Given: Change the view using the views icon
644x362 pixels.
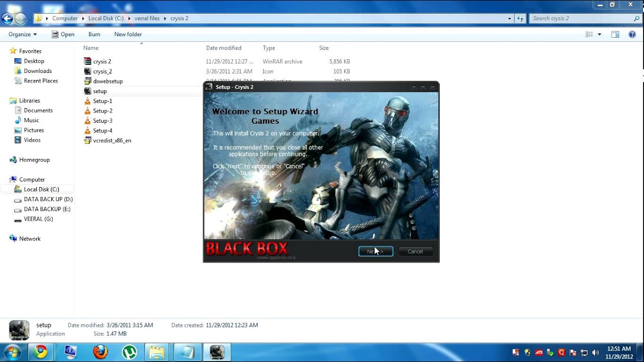Looking at the screenshot, I should [x=589, y=34].
